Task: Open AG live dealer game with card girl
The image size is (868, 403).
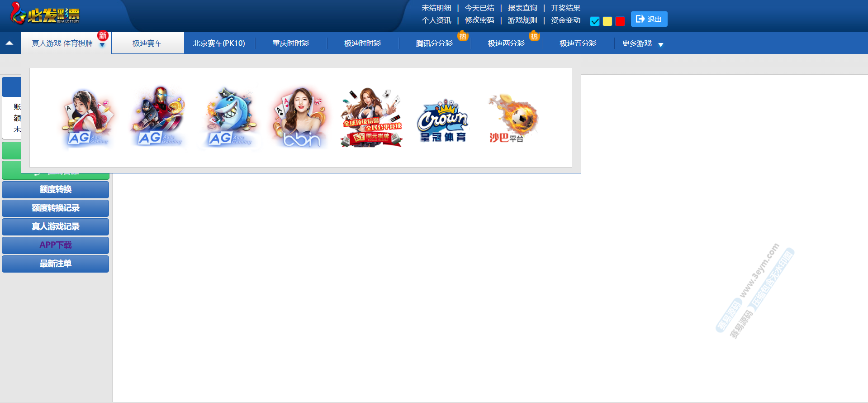Action: 87,118
